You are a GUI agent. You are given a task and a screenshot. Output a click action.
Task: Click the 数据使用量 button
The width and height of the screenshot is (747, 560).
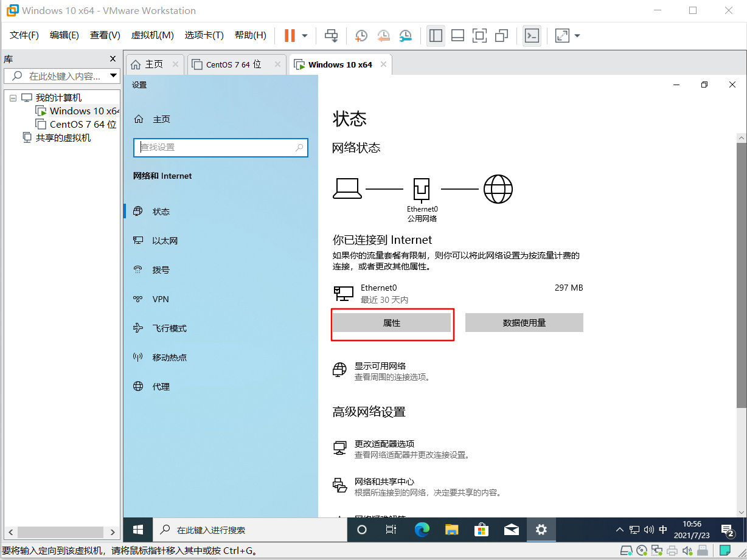pos(524,323)
